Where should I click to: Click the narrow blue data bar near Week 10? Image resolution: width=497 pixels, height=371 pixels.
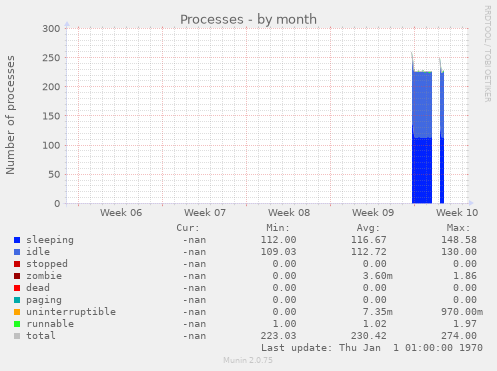click(x=442, y=137)
